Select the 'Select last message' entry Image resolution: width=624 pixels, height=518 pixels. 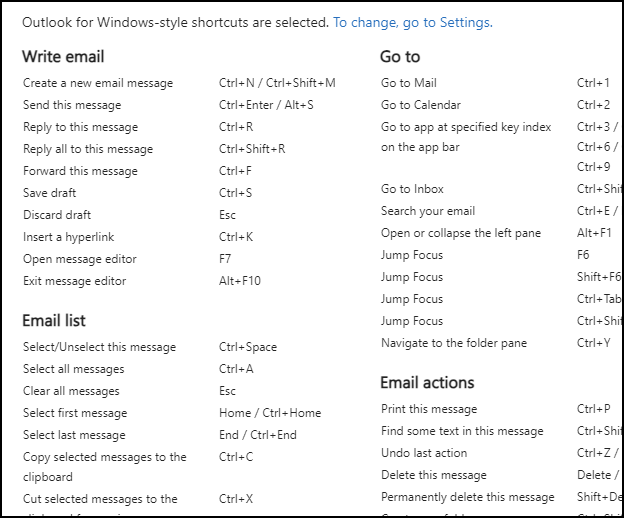[74, 435]
